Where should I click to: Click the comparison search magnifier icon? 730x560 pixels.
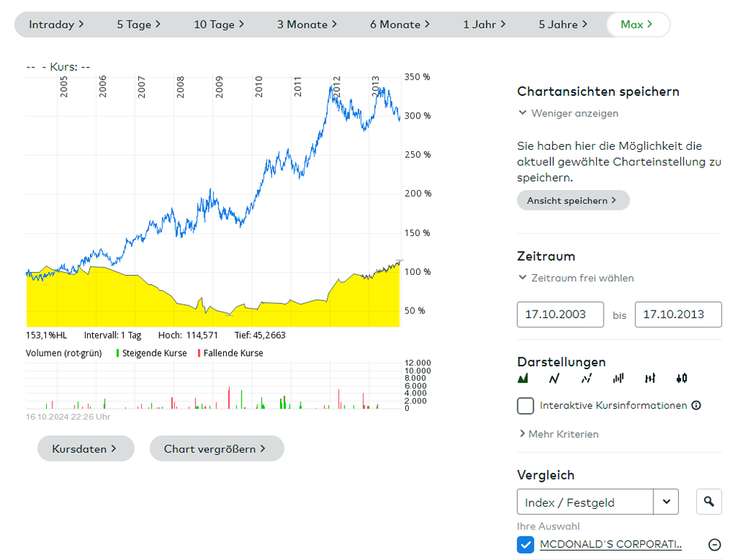708,502
